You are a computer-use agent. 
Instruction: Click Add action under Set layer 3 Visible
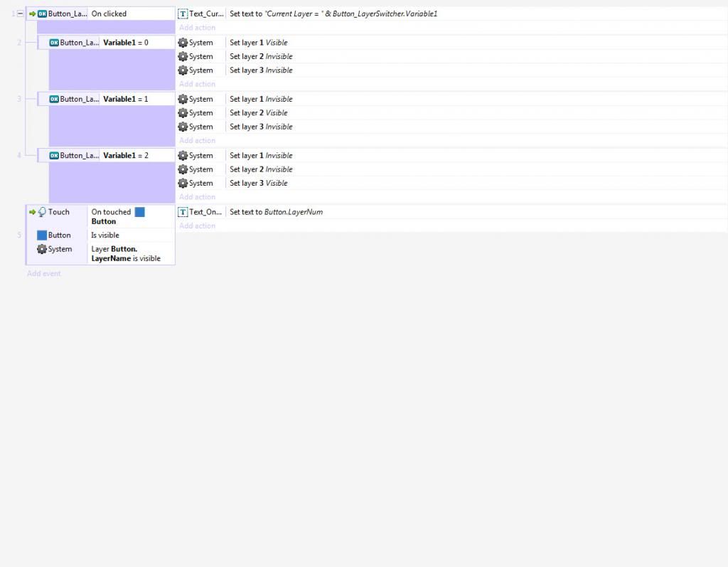pos(197,197)
